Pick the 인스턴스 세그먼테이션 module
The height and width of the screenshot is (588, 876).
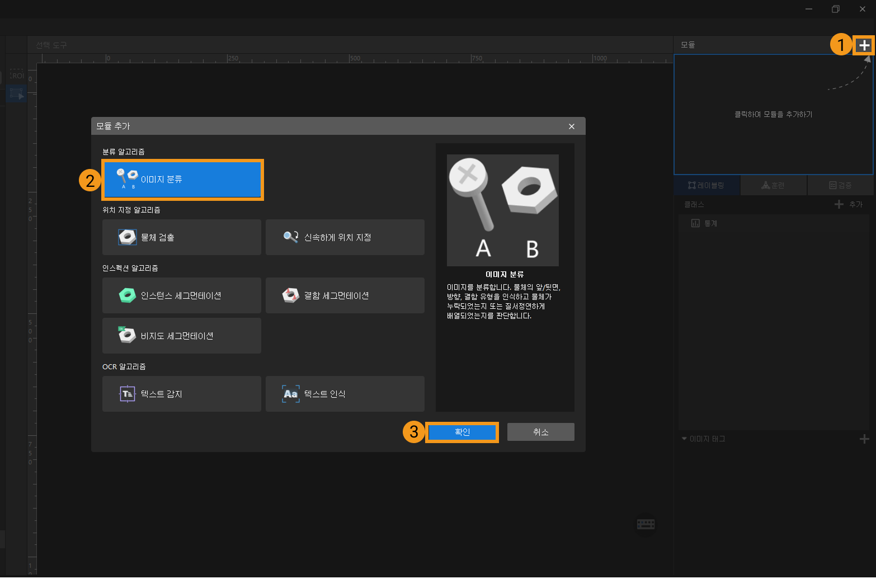(x=182, y=295)
